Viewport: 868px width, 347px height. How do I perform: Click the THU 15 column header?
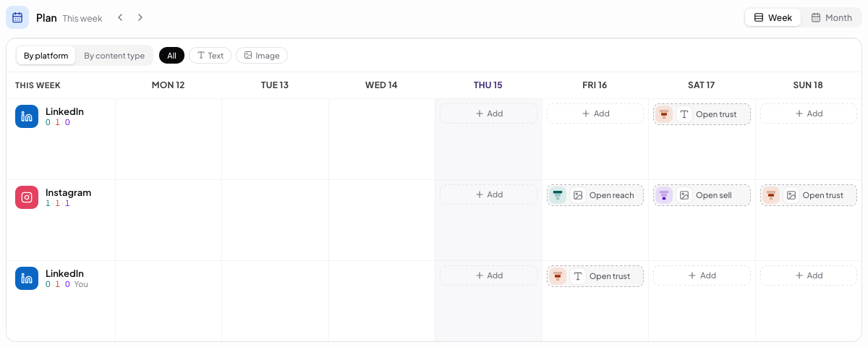[x=488, y=85]
